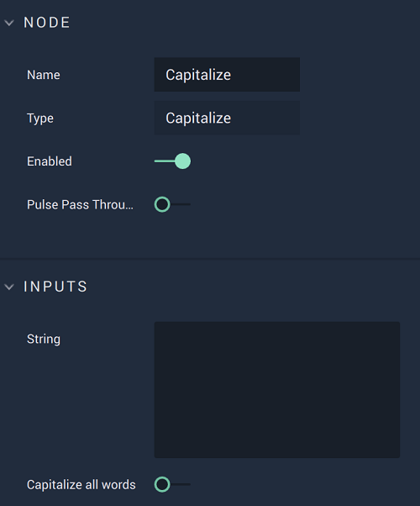Turn on Pulse Pass Through toggle

[x=172, y=204]
